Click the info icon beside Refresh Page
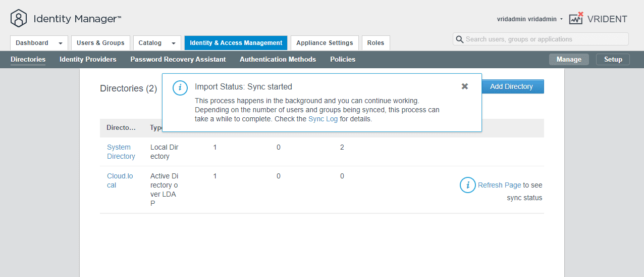Image resolution: width=644 pixels, height=277 pixels. pyautogui.click(x=468, y=185)
